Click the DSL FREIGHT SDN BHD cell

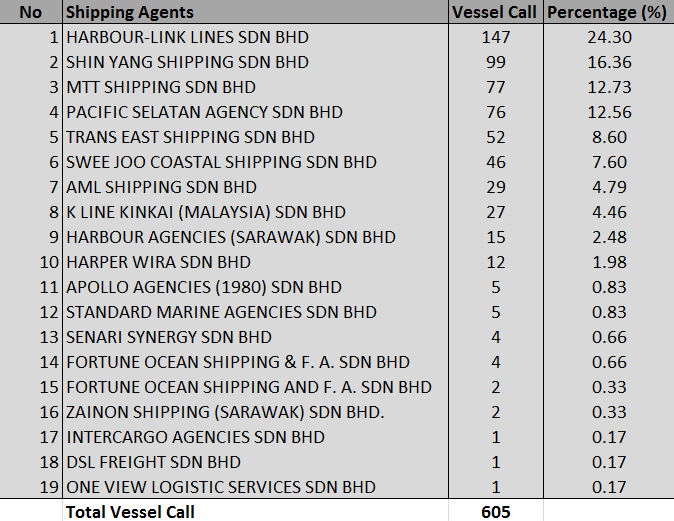153,462
